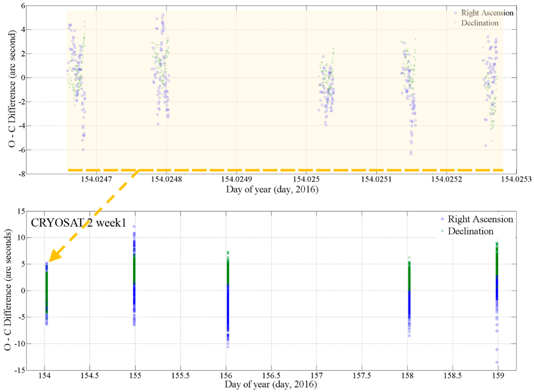Click the top plot y-axis label 'O - C Difference'
The height and width of the screenshot is (392, 534).
(13, 88)
